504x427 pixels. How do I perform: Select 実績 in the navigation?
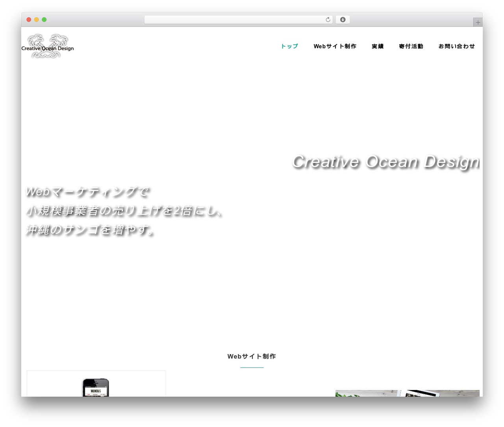click(378, 46)
